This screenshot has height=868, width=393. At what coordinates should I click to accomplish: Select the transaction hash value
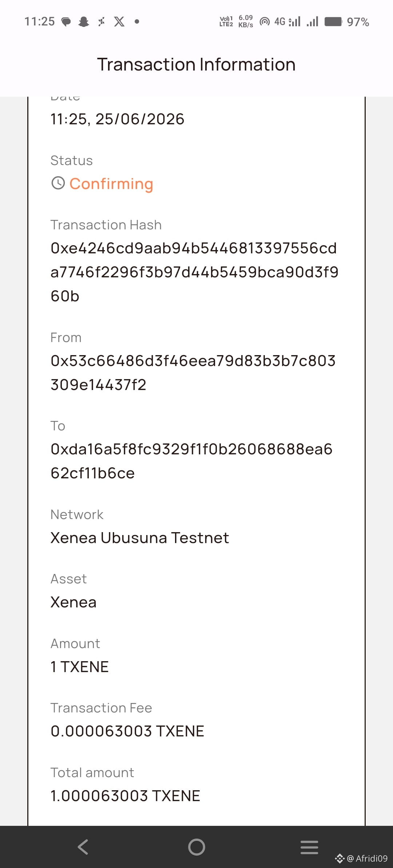point(195,272)
